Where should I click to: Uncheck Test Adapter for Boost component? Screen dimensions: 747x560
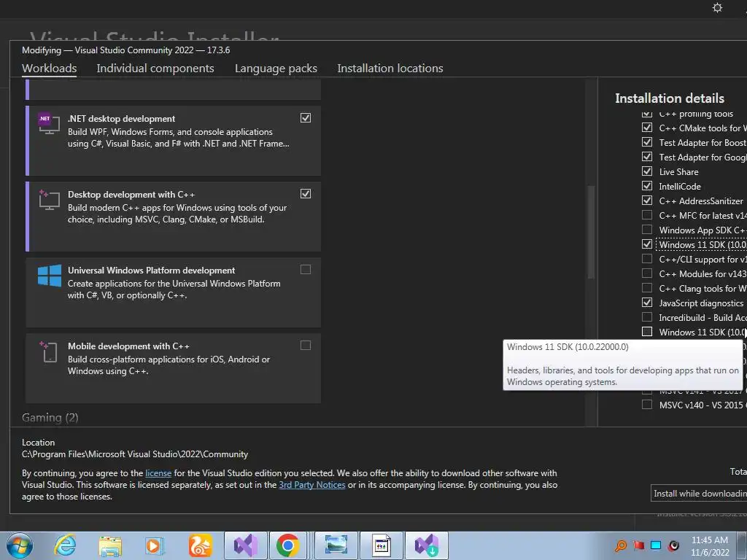point(647,142)
